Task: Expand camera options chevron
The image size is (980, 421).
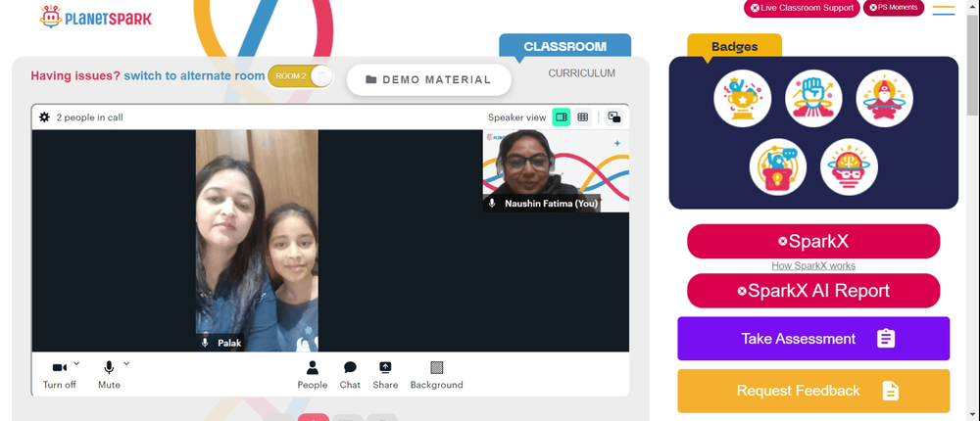Action: tap(76, 363)
